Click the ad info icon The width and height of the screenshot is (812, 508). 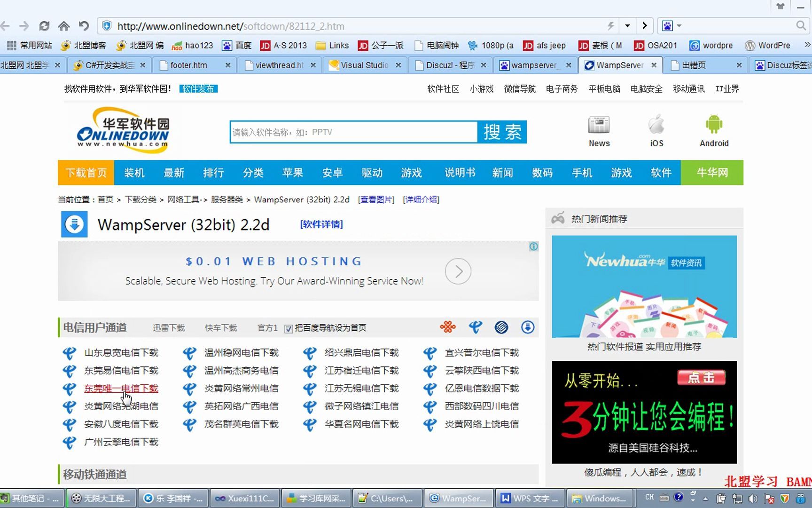(533, 246)
